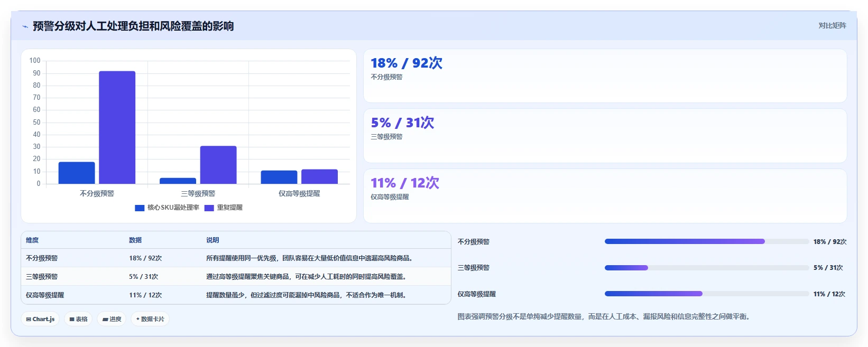The height and width of the screenshot is (347, 868).
Task: Click 18% / 92次 value beside progress bar
Action: (830, 242)
